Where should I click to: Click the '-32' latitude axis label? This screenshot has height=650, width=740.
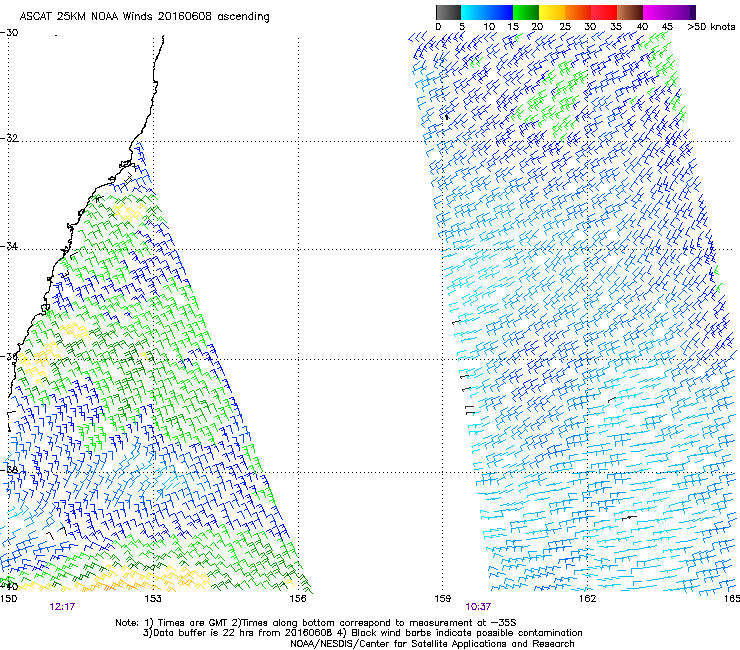point(9,138)
